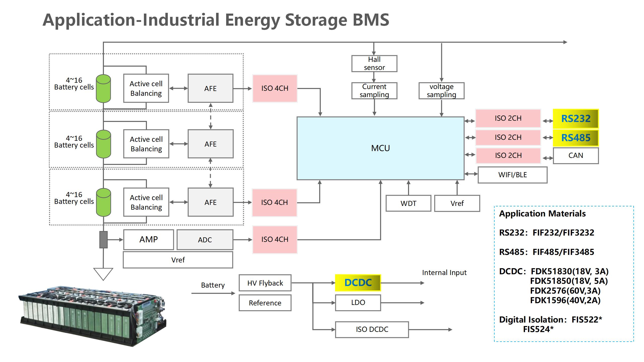The image size is (644, 362).
Task: Click the wide Vref block under AMP and ADC
Action: pyautogui.click(x=178, y=260)
